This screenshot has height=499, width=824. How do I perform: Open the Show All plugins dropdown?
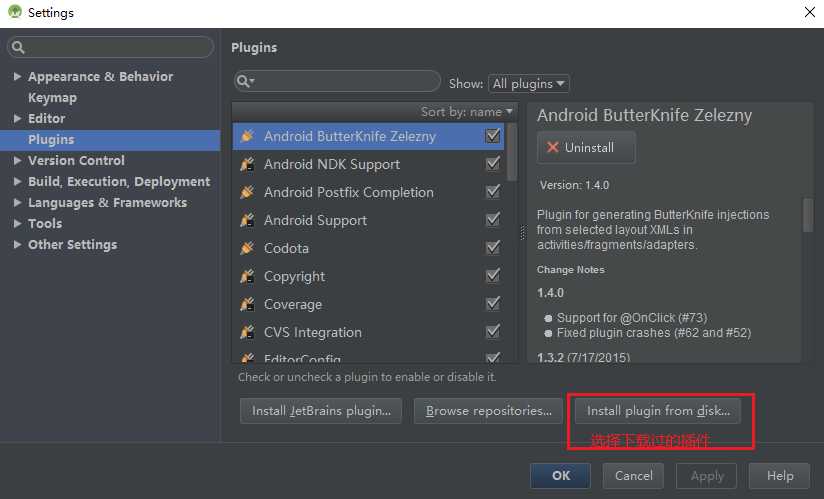pyautogui.click(x=528, y=84)
